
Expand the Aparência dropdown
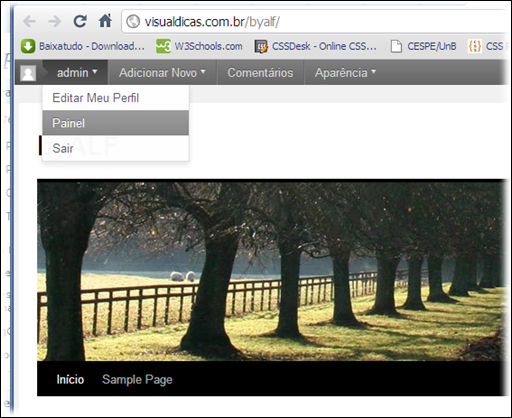[345, 73]
